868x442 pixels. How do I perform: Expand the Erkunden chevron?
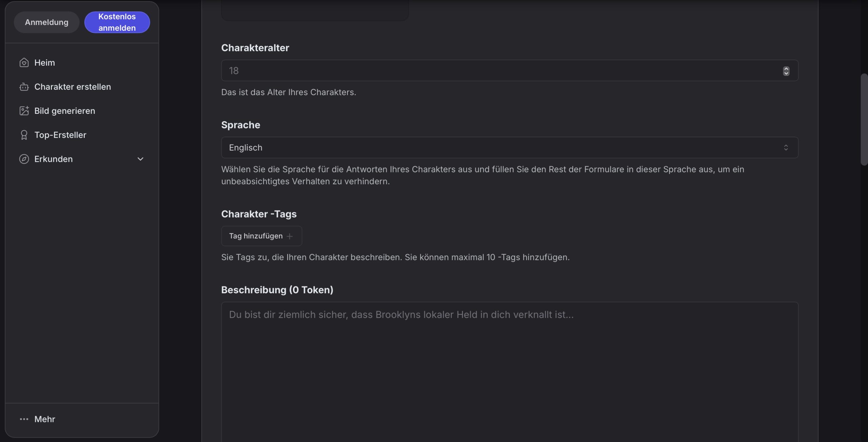[140, 159]
